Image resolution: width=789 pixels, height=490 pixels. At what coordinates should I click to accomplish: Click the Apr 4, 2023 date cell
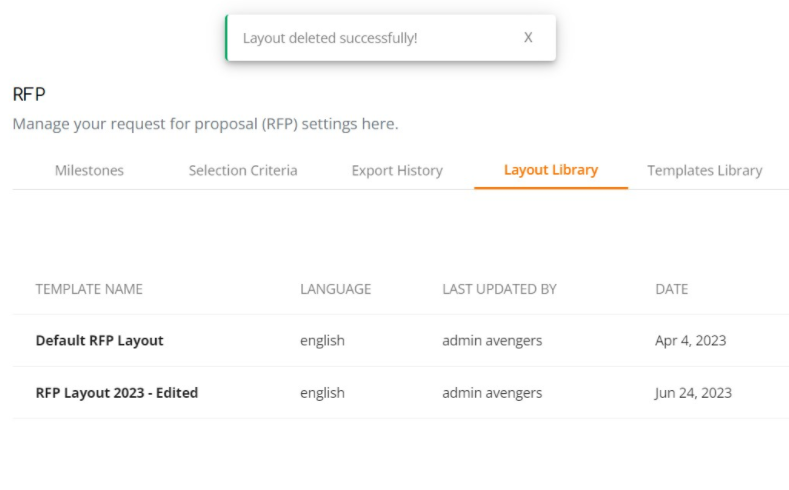(x=690, y=341)
